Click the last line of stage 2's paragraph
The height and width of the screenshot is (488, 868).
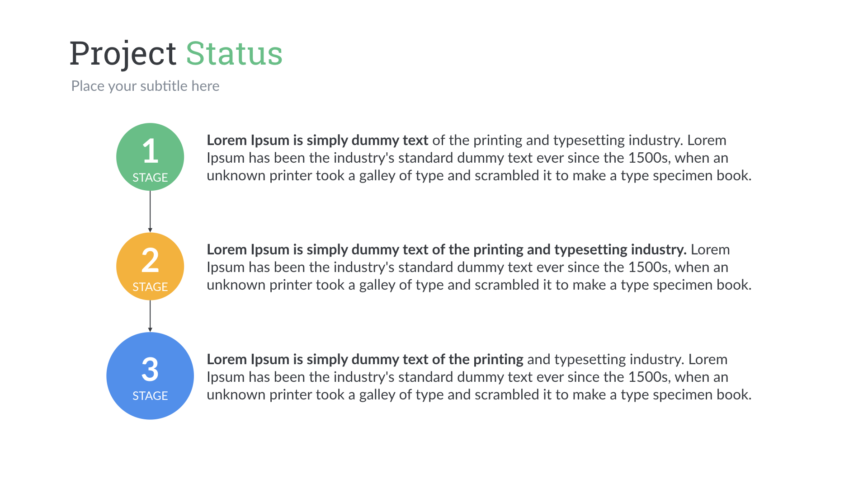click(x=479, y=285)
